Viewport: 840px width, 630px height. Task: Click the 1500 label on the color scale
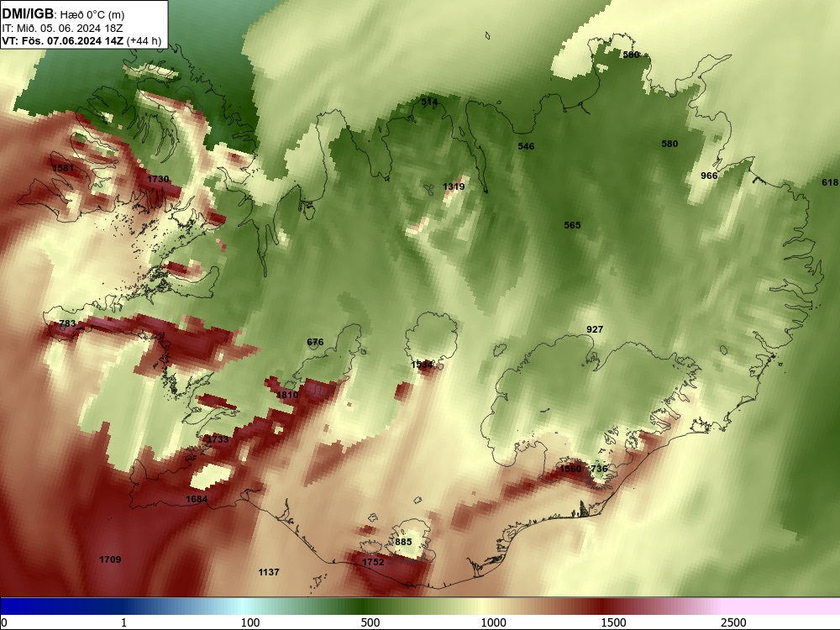coord(613,622)
